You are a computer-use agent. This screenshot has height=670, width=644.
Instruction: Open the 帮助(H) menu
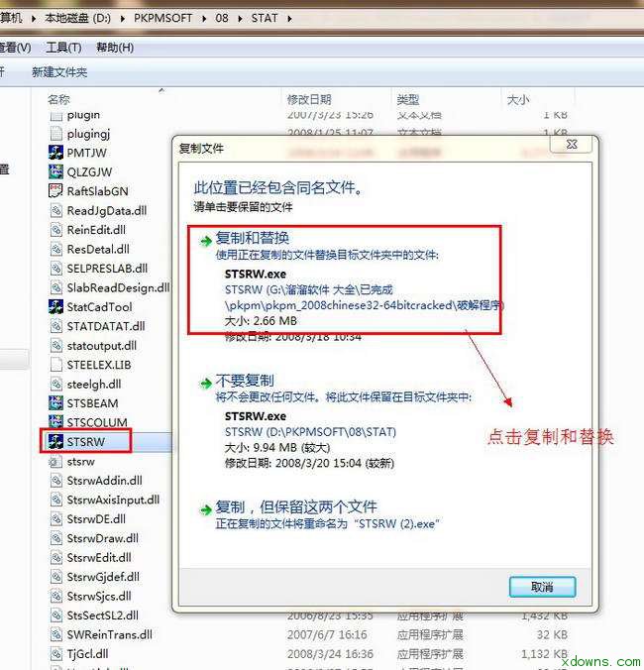115,47
